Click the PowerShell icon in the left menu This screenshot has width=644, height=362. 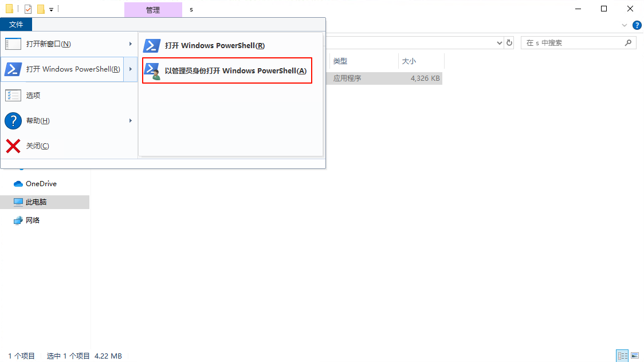click(13, 69)
